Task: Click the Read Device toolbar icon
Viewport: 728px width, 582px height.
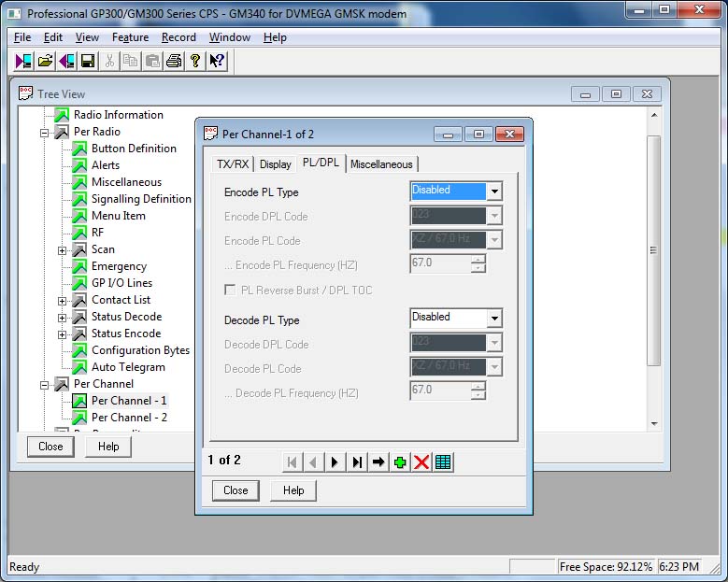Action: 23,61
